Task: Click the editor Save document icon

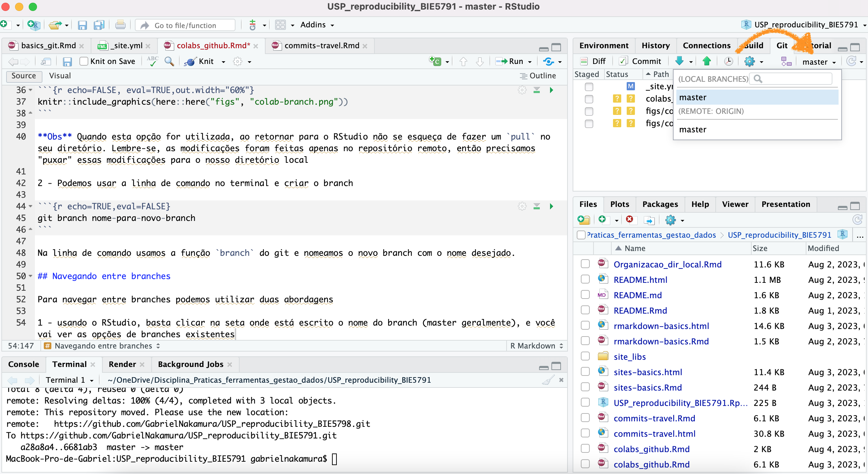Action: click(x=67, y=62)
